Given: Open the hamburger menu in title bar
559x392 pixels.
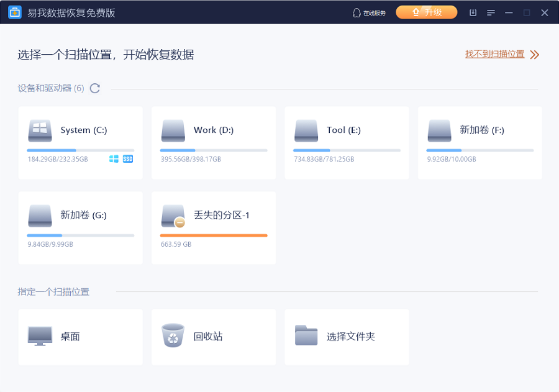Looking at the screenshot, I should (491, 13).
